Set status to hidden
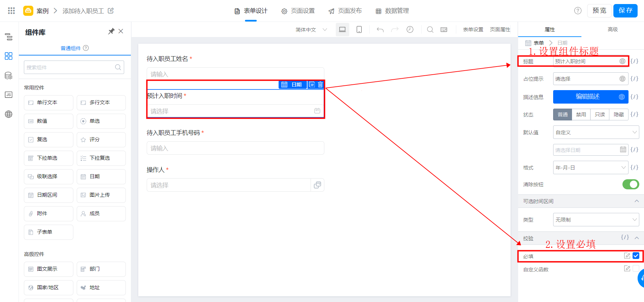Image resolution: width=644 pixels, height=302 pixels. pos(619,115)
